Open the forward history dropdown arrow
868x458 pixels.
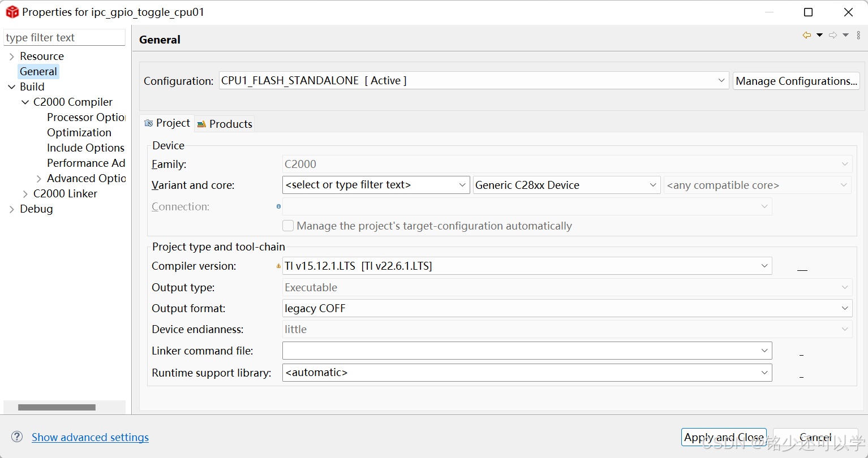click(x=845, y=35)
